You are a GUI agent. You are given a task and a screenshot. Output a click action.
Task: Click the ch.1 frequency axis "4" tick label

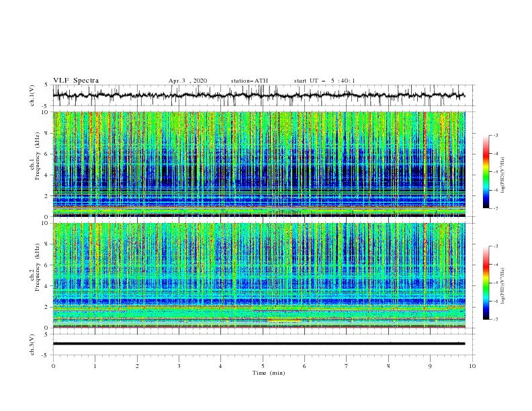(x=46, y=175)
